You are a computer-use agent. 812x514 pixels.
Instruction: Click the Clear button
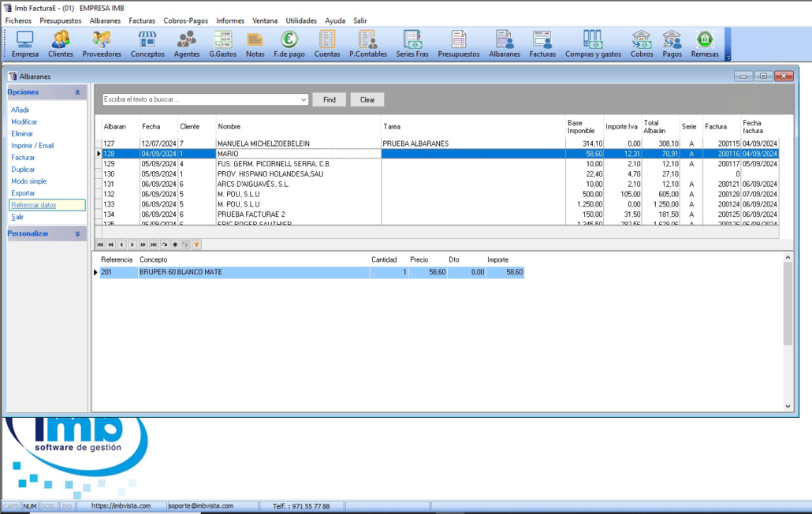click(367, 99)
